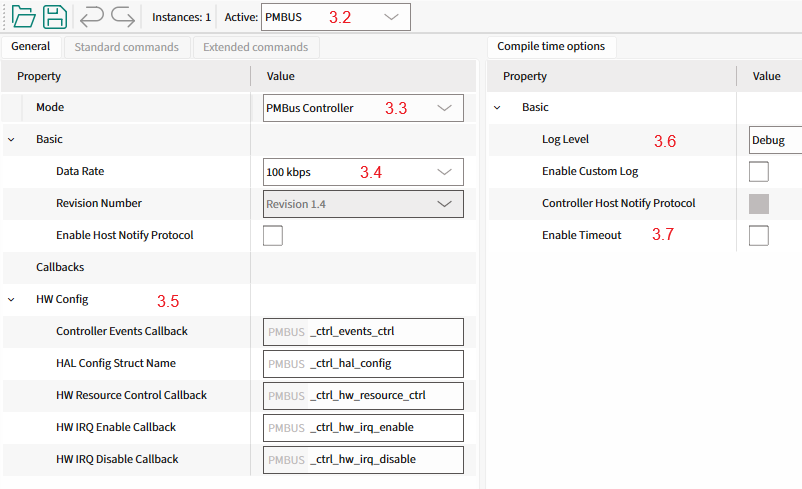Screen dimensions: 802x489
Task: Tick the Enable Timeout checkbox
Action: (x=759, y=236)
